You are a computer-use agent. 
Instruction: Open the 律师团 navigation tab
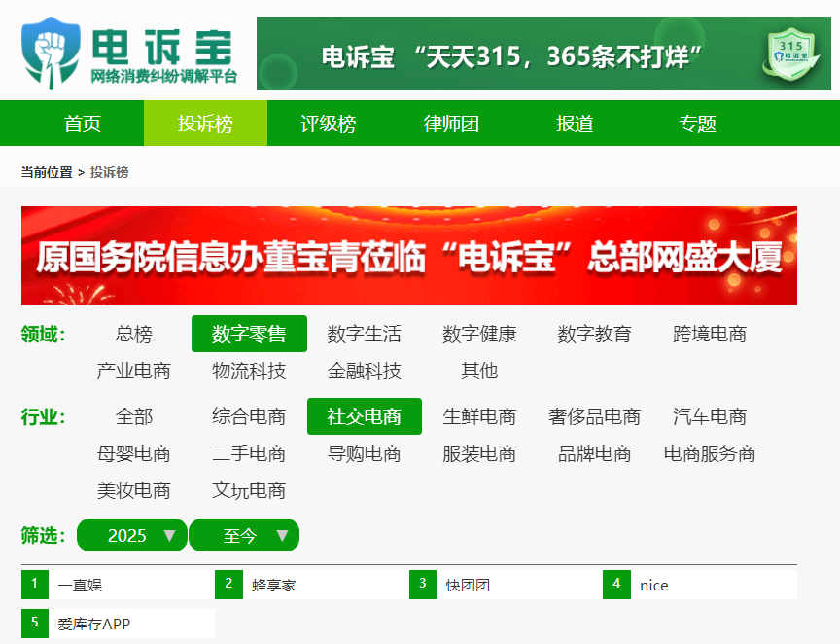tap(452, 124)
